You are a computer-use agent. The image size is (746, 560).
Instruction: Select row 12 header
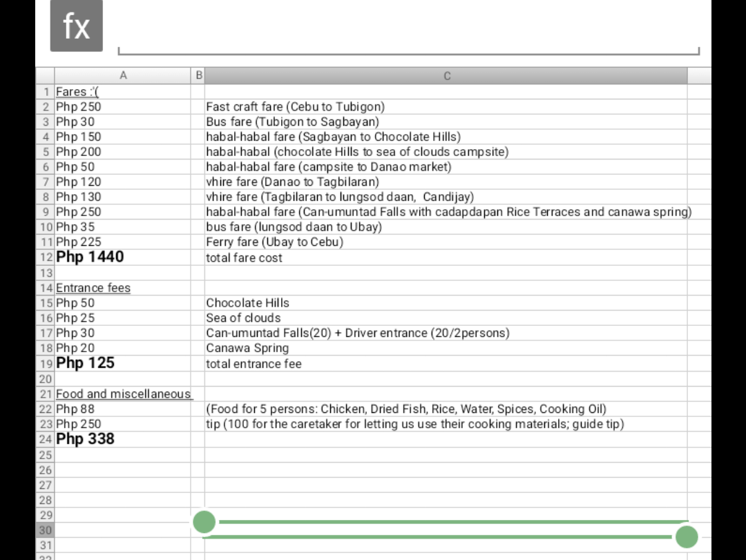pos(46,258)
